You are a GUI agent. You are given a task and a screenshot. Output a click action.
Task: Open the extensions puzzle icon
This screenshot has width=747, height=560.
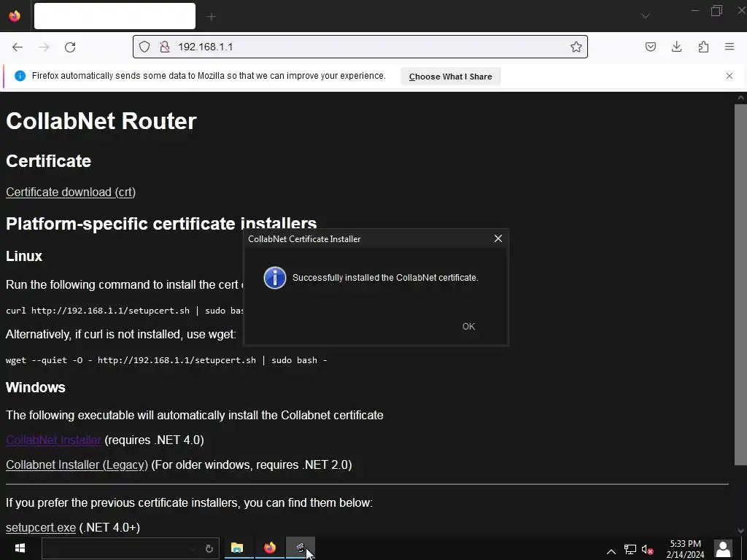click(x=703, y=47)
